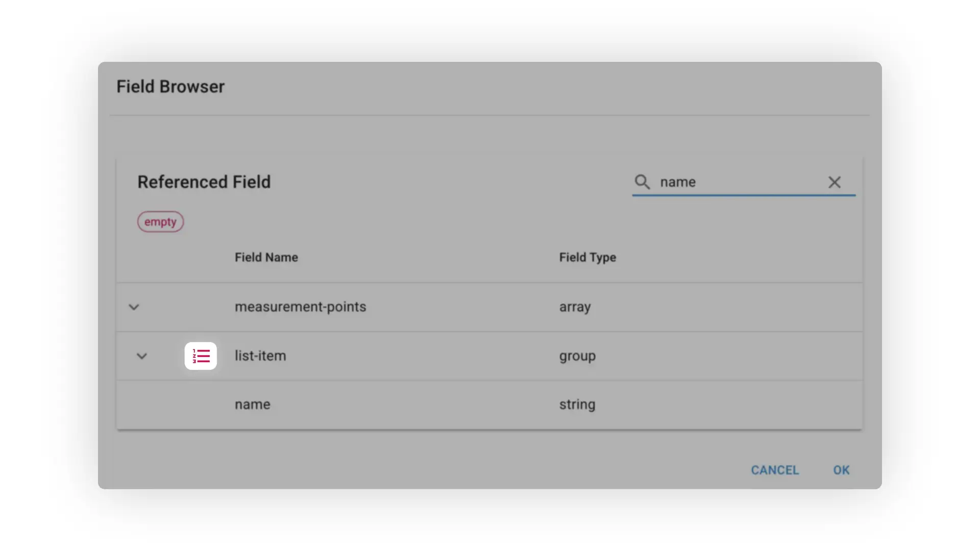Click the Referenced Field heading

204,182
